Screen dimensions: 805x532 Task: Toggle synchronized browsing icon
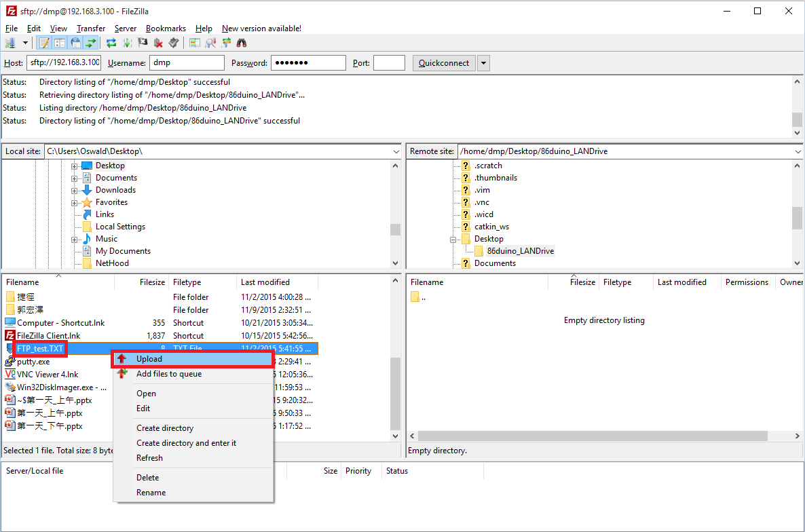point(226,43)
